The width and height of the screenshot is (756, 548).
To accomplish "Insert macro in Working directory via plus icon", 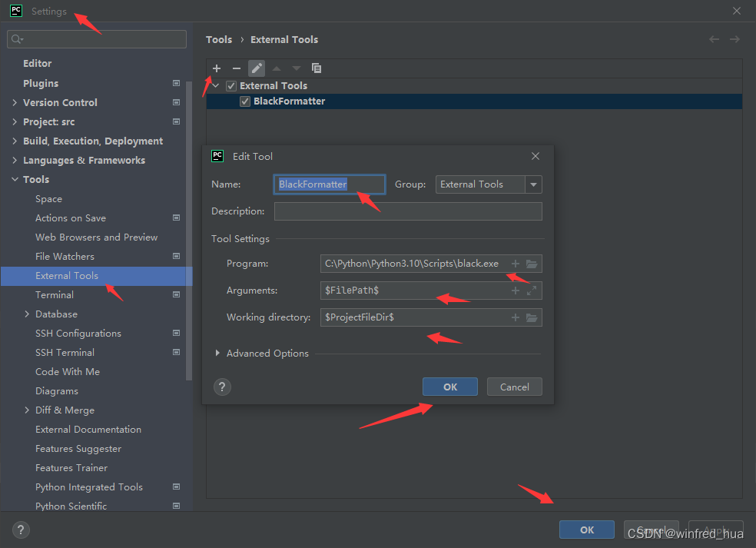I will [516, 317].
